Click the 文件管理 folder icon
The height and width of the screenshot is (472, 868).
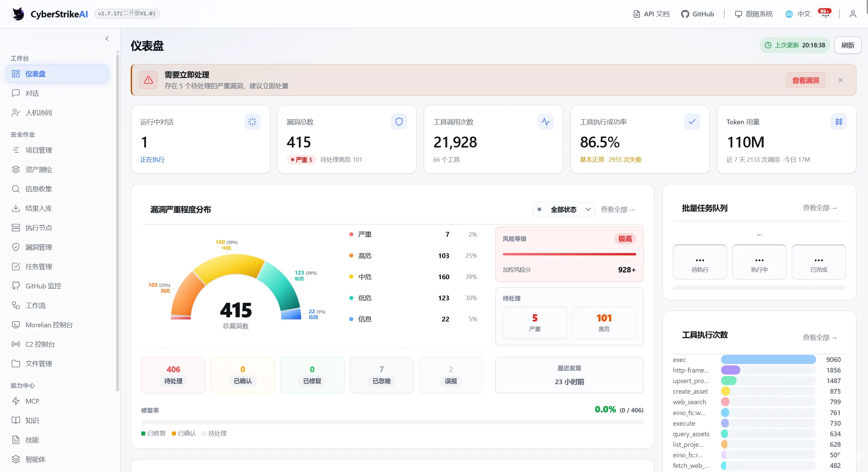click(16, 364)
